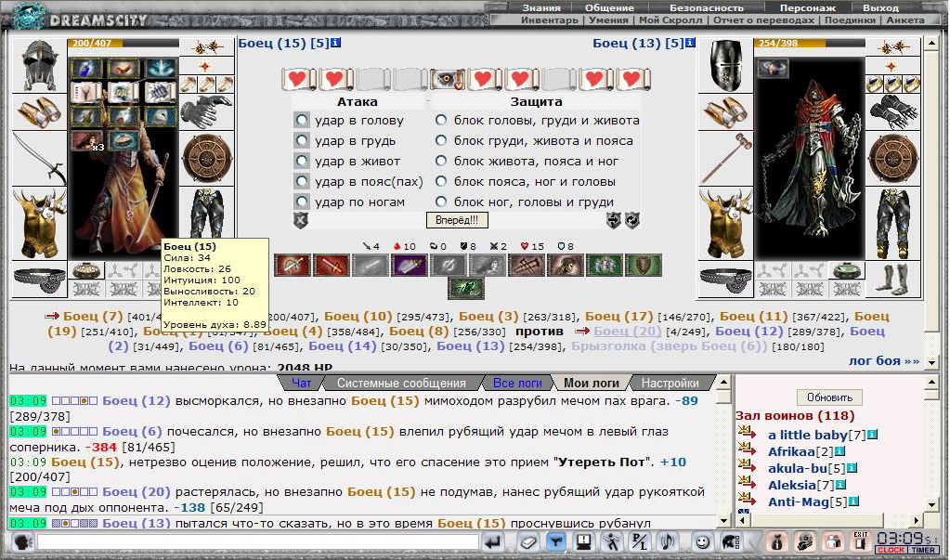The height and width of the screenshot is (560, 950).
Task: Toggle sound with the music note icon
Action: coord(669,541)
